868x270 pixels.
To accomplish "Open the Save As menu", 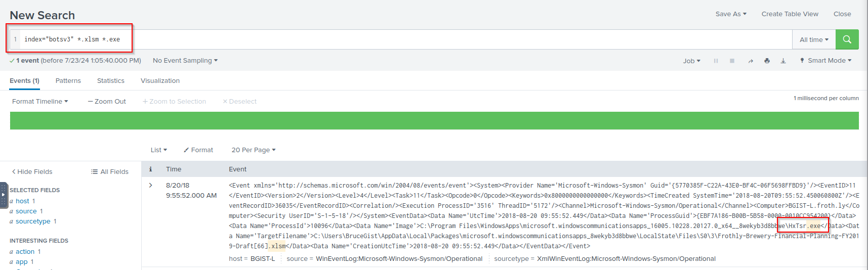I will [730, 14].
